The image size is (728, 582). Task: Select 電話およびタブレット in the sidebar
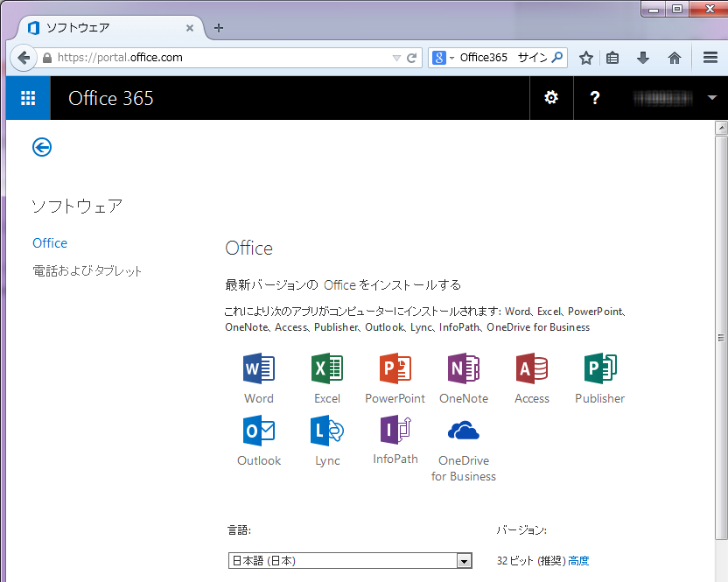pos(87,270)
